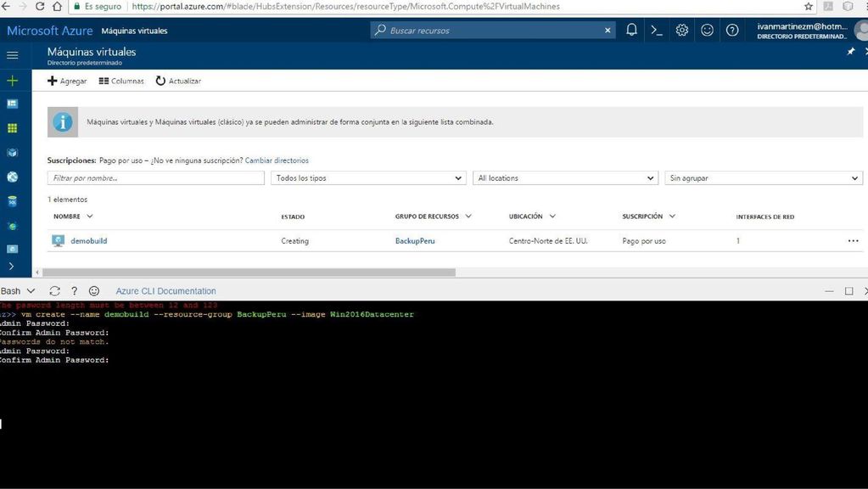Click Actualizar to refresh the list
Screen dimensions: 868x489
(178, 81)
